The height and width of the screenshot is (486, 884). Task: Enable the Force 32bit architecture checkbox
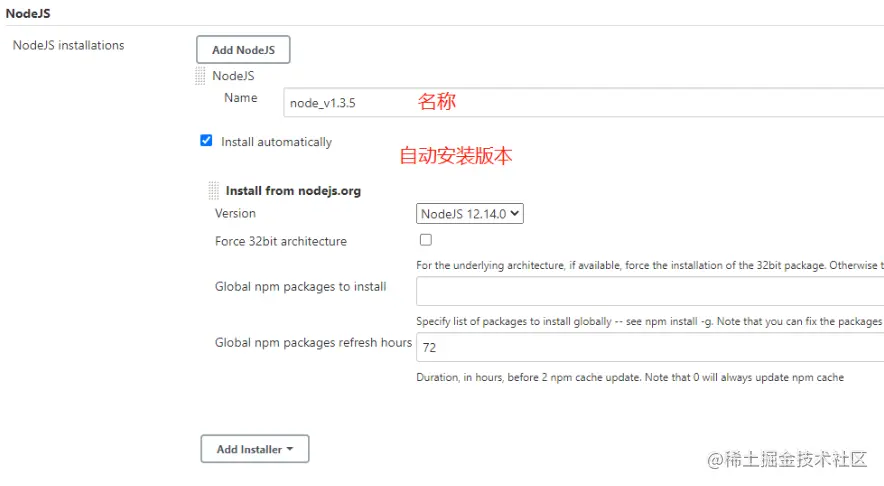pos(426,240)
